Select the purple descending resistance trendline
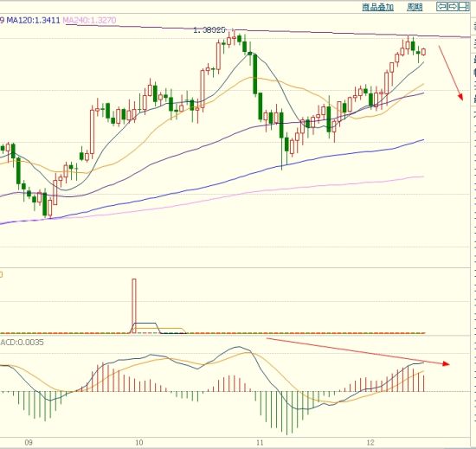The width and height of the screenshot is (476, 449). tap(267, 31)
